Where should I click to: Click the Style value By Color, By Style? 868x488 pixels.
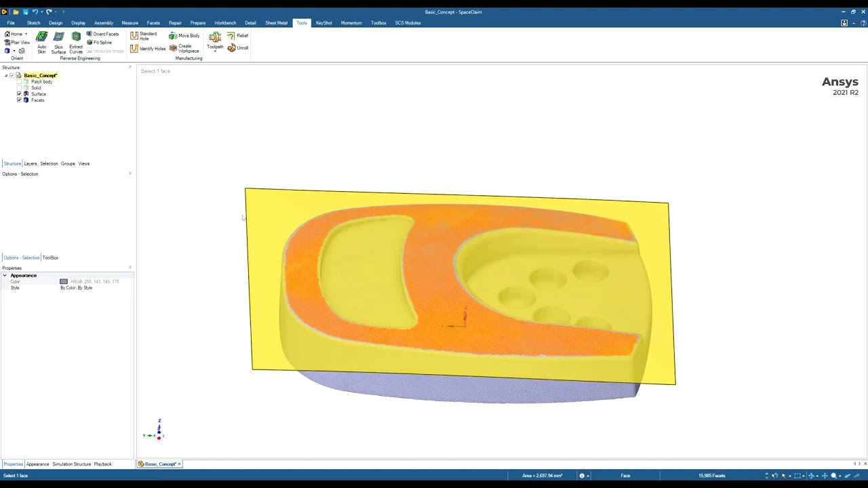77,288
